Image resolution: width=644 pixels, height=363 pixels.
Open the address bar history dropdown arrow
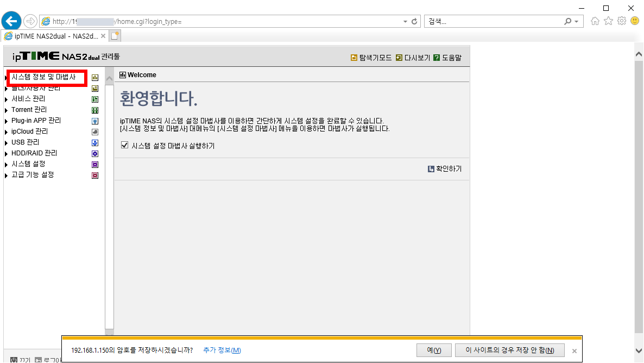pos(405,21)
